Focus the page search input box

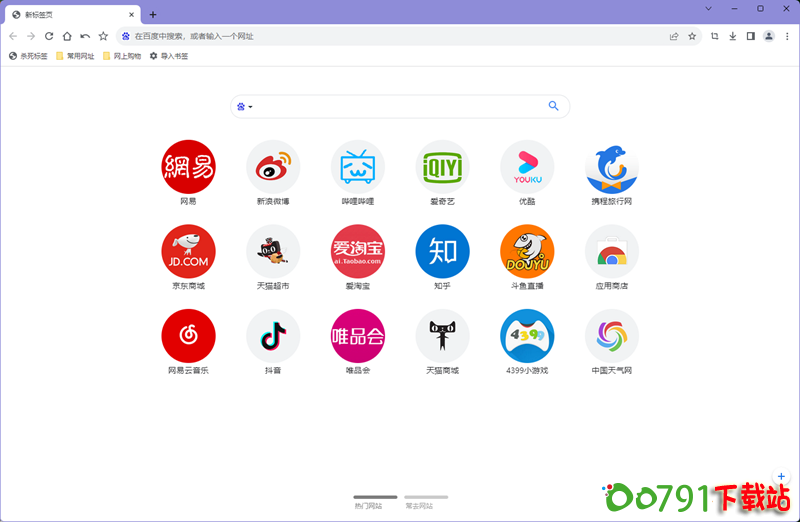[x=400, y=106]
